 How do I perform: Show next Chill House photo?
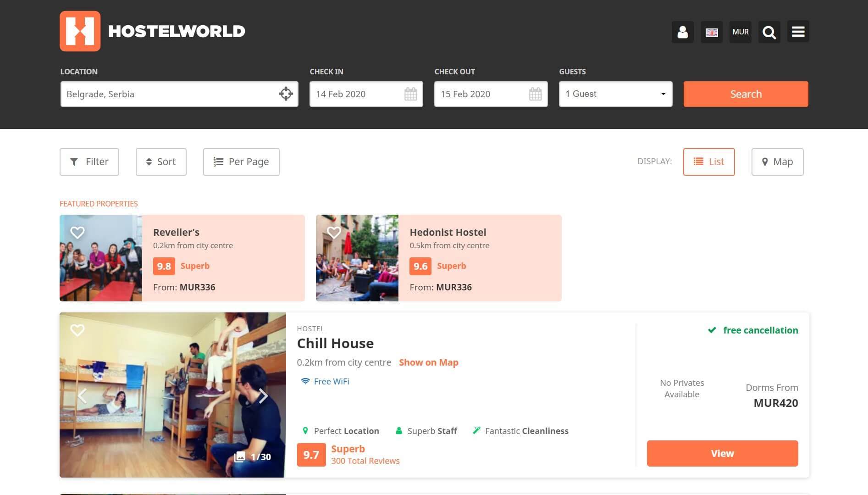pyautogui.click(x=263, y=395)
